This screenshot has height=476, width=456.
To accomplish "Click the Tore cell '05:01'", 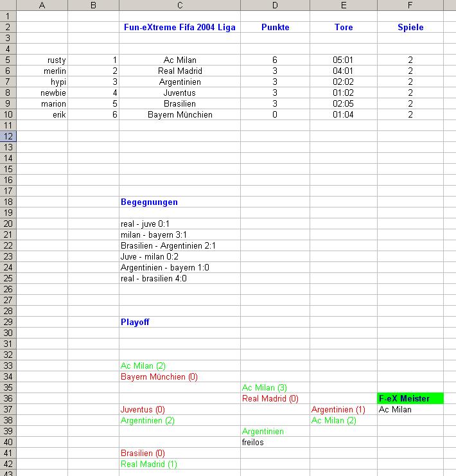I will [x=344, y=60].
